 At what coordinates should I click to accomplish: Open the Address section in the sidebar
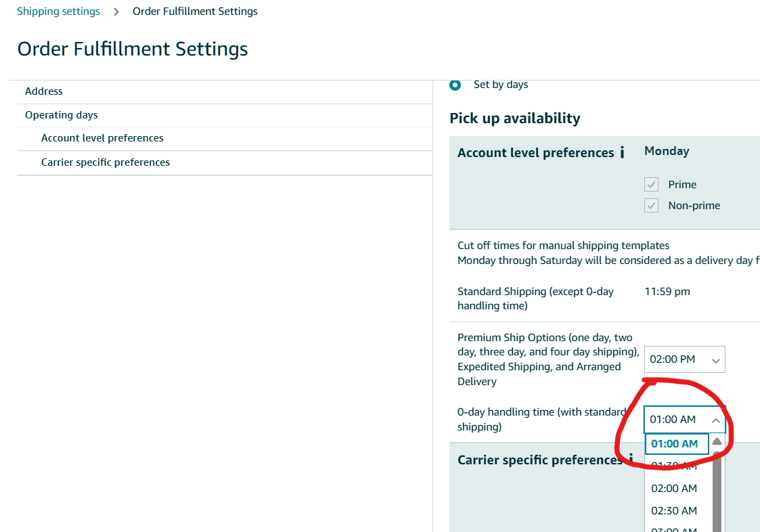[44, 91]
